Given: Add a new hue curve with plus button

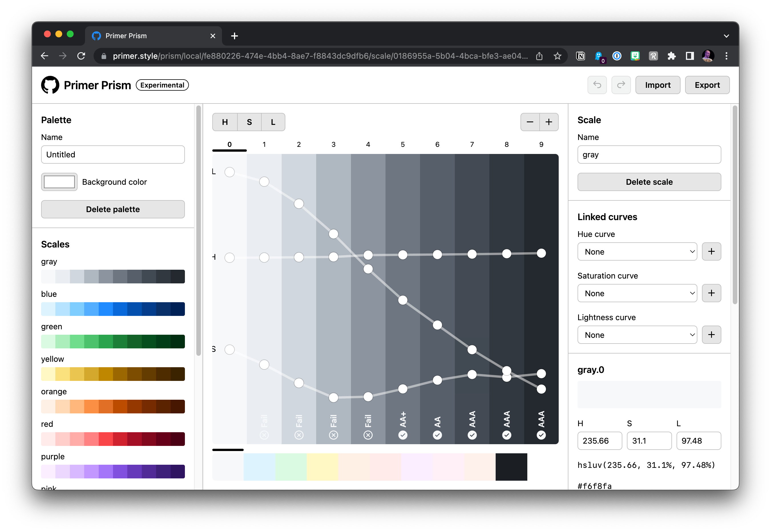Looking at the screenshot, I should click(711, 251).
